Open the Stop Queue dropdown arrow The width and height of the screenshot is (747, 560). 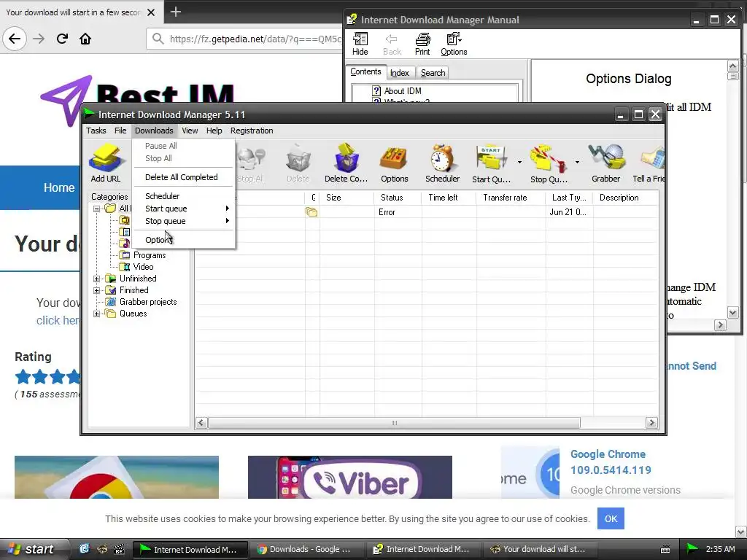tap(577, 163)
